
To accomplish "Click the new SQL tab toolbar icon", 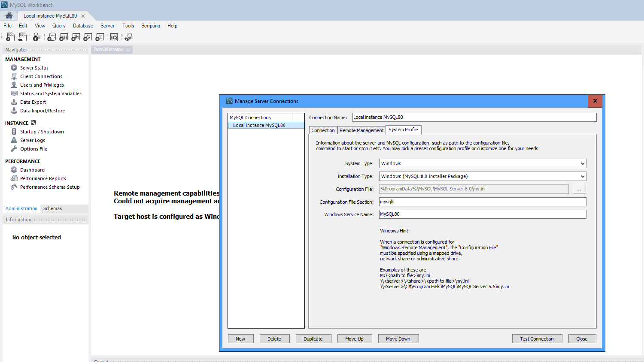I will pos(10,37).
